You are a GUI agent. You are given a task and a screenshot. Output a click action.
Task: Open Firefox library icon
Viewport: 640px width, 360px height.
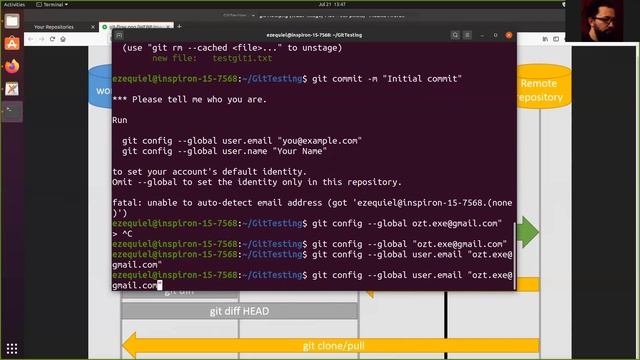tap(545, 39)
